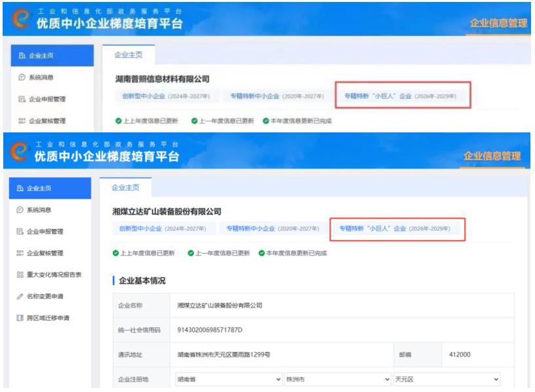
Task: Open the 湖南省 province dropdown
Action: pos(229,379)
